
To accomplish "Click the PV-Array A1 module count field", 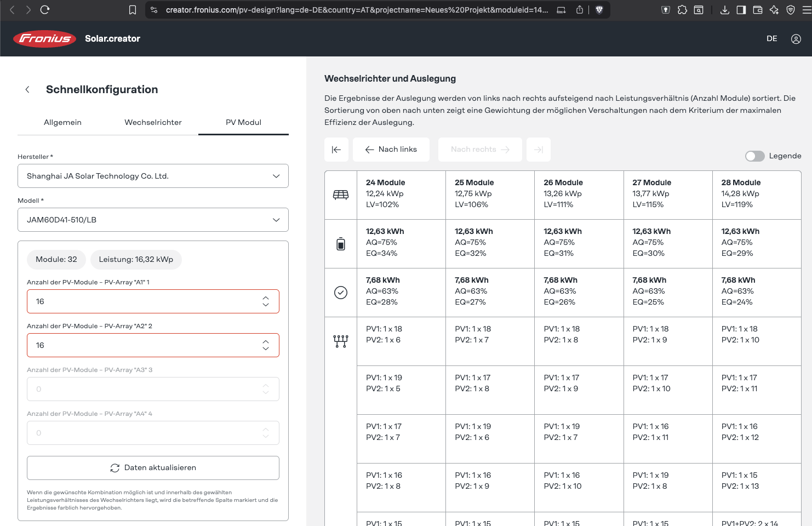I will click(145, 301).
